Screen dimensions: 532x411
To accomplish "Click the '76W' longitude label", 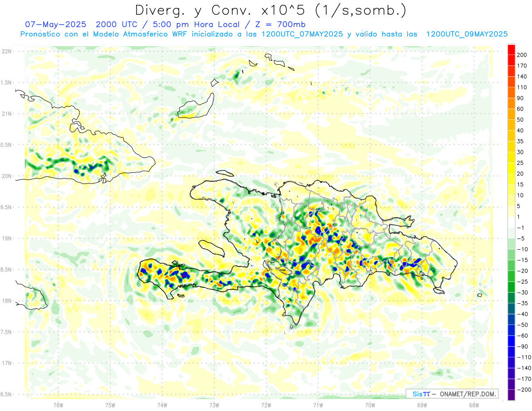I will (x=58, y=404).
